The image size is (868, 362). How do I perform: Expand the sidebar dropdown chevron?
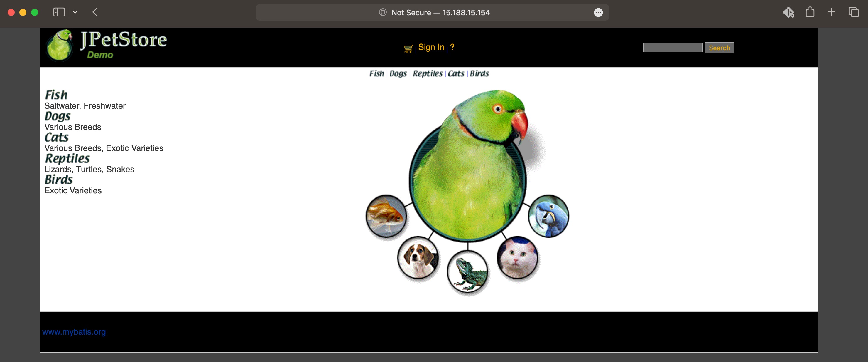tap(75, 12)
